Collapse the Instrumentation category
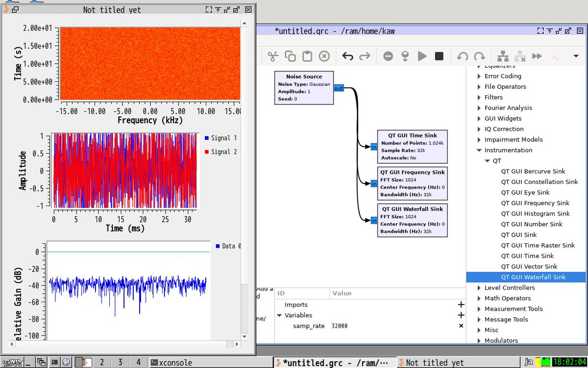The width and height of the screenshot is (588, 368). 479,150
